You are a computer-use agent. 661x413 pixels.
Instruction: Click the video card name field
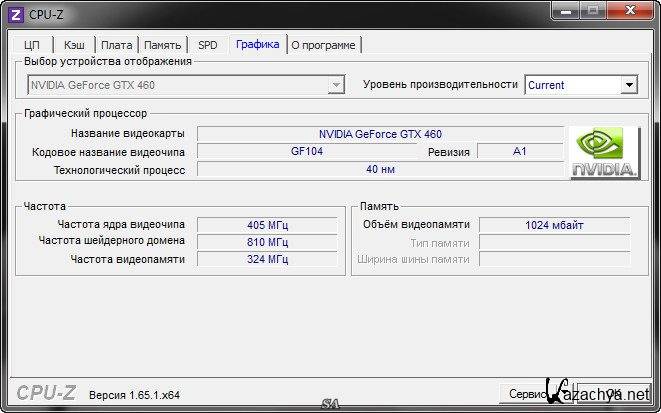[380, 134]
